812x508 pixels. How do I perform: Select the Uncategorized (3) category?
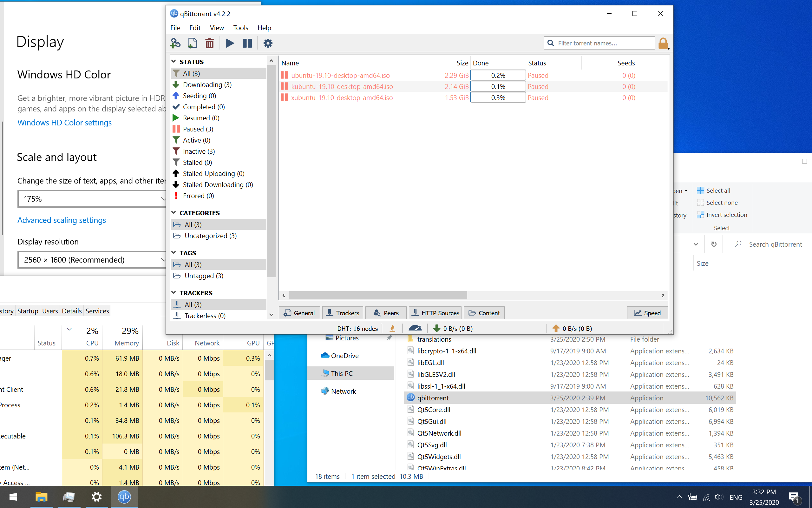[x=219, y=236]
